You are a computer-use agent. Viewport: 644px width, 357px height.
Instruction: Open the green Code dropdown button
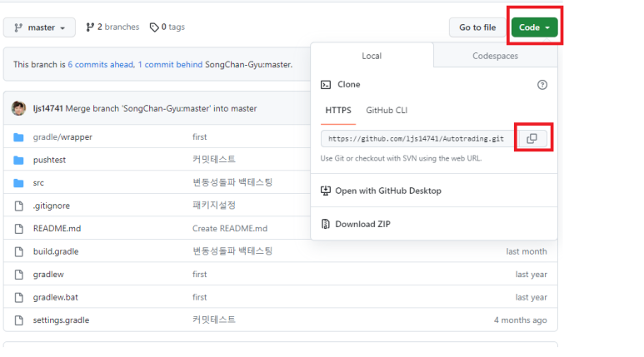click(534, 27)
